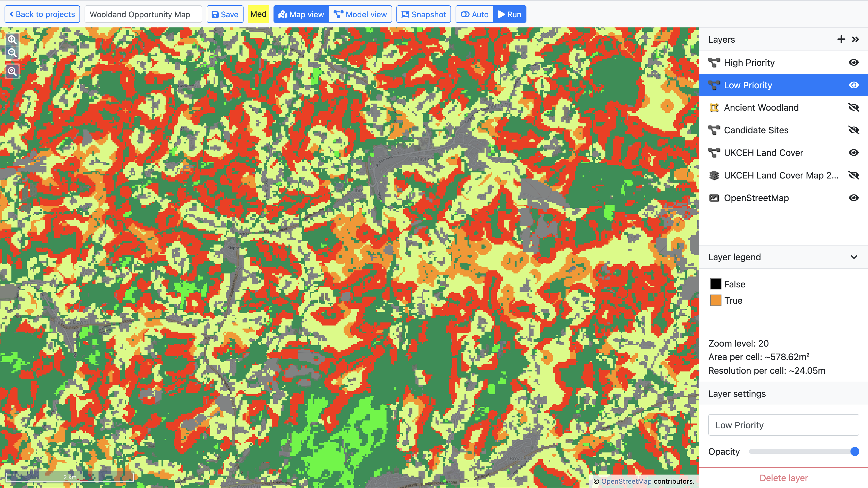Click the Low Priority layer name field
This screenshot has height=488, width=868.
click(x=783, y=425)
